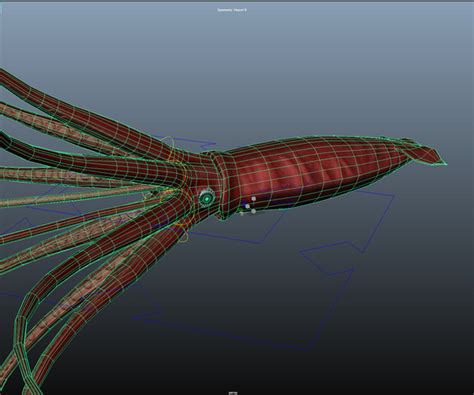The image size is (474, 395).
Task: Select the lowest-right white locator sphere
Action: [x=254, y=211]
